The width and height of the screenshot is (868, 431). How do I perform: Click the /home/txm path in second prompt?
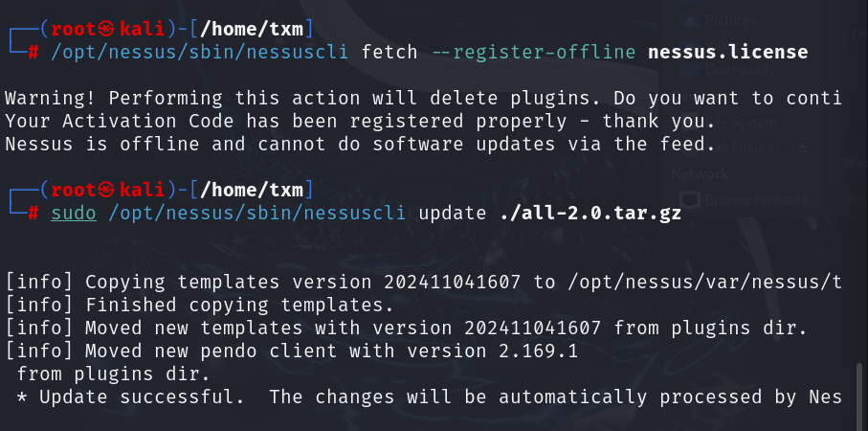[x=252, y=190]
